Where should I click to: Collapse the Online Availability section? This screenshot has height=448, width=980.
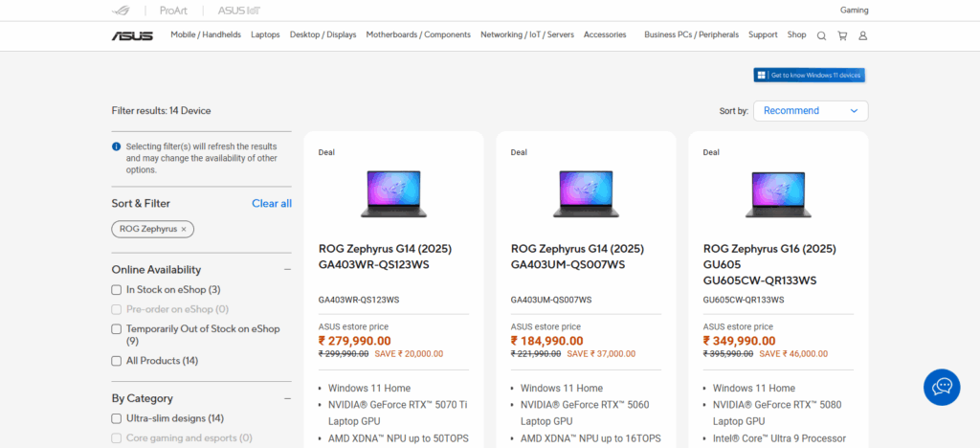287,270
